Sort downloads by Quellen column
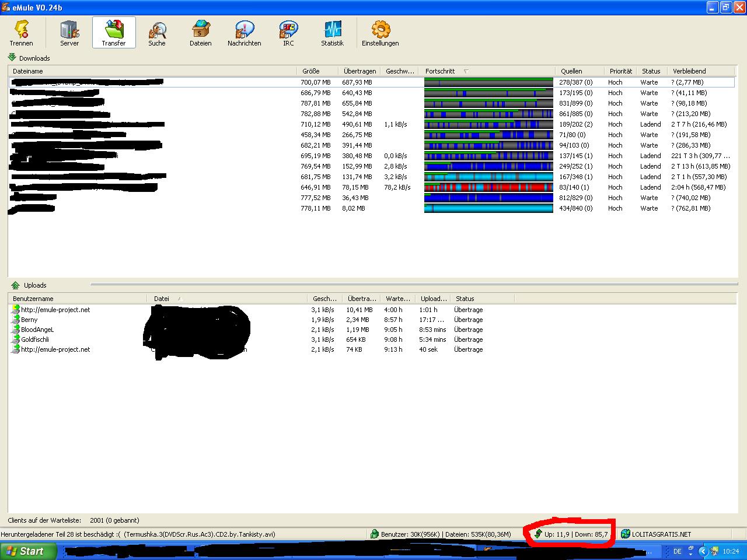The height and width of the screenshot is (560, 747). [571, 71]
